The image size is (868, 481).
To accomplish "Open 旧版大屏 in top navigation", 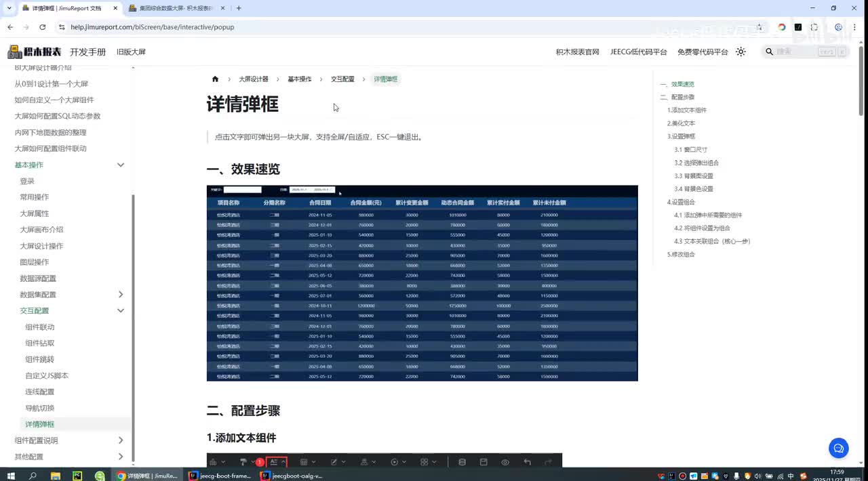I will pyautogui.click(x=131, y=52).
